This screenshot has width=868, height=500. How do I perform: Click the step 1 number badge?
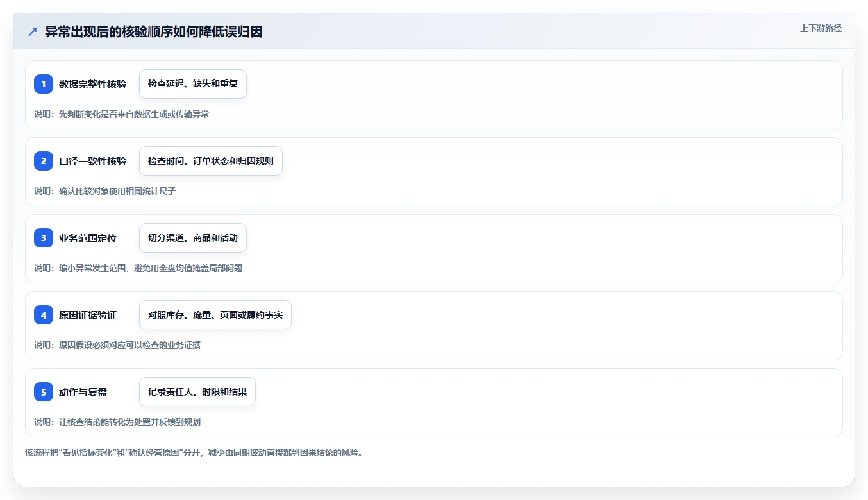click(x=44, y=84)
